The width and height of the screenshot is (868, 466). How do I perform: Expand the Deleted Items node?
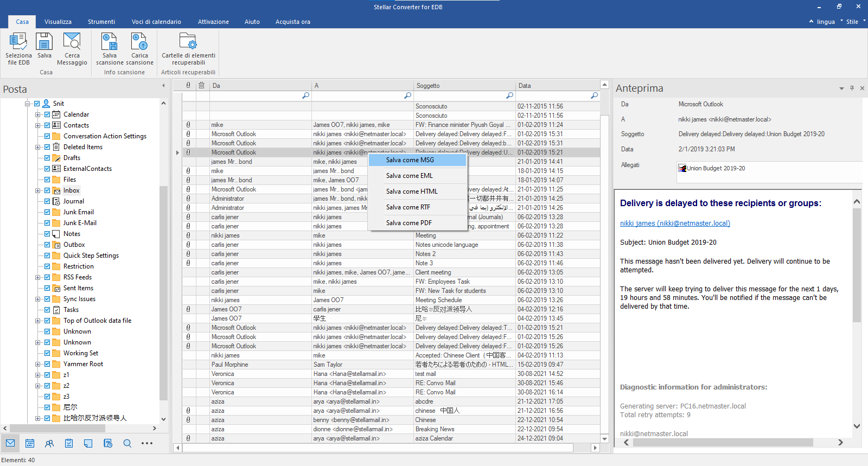pyautogui.click(x=38, y=147)
